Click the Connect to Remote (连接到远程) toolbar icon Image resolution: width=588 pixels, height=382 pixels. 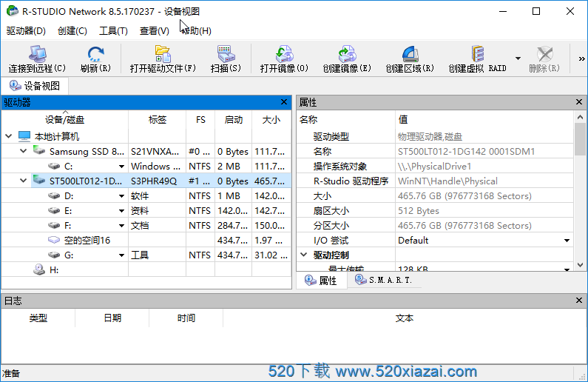click(x=37, y=54)
